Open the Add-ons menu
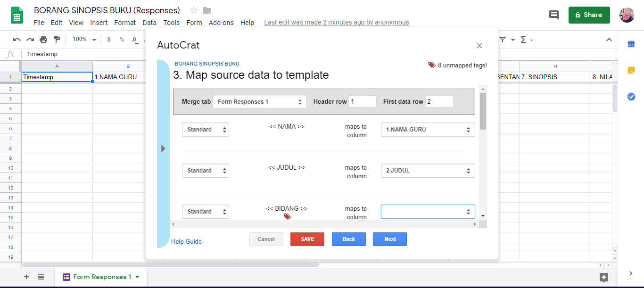This screenshot has height=288, width=644. click(221, 23)
